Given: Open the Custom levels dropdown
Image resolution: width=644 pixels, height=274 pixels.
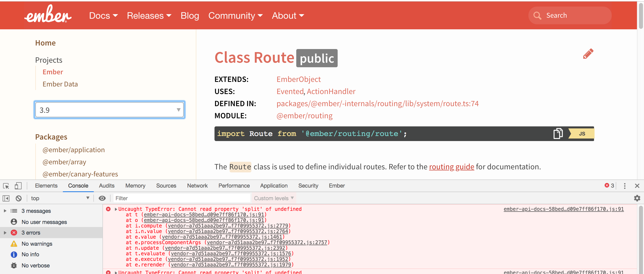Looking at the screenshot, I should coord(274,198).
